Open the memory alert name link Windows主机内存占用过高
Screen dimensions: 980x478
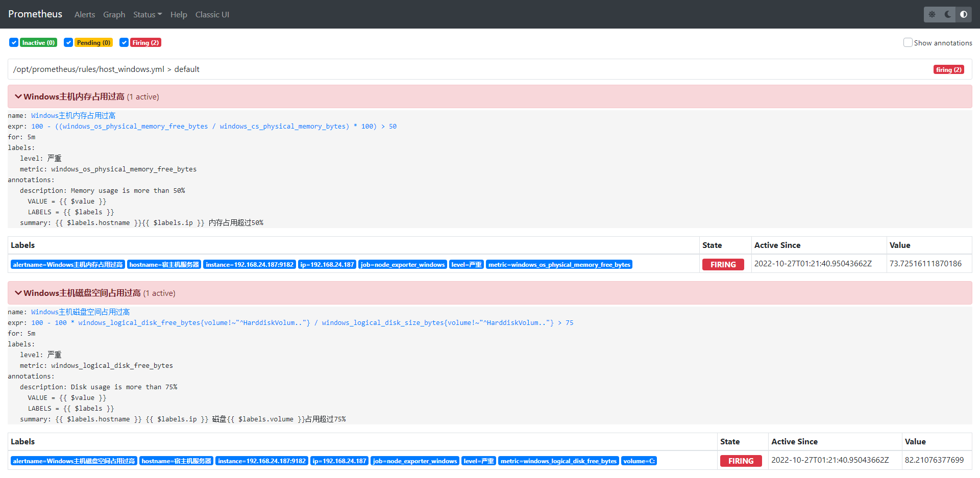coord(73,116)
